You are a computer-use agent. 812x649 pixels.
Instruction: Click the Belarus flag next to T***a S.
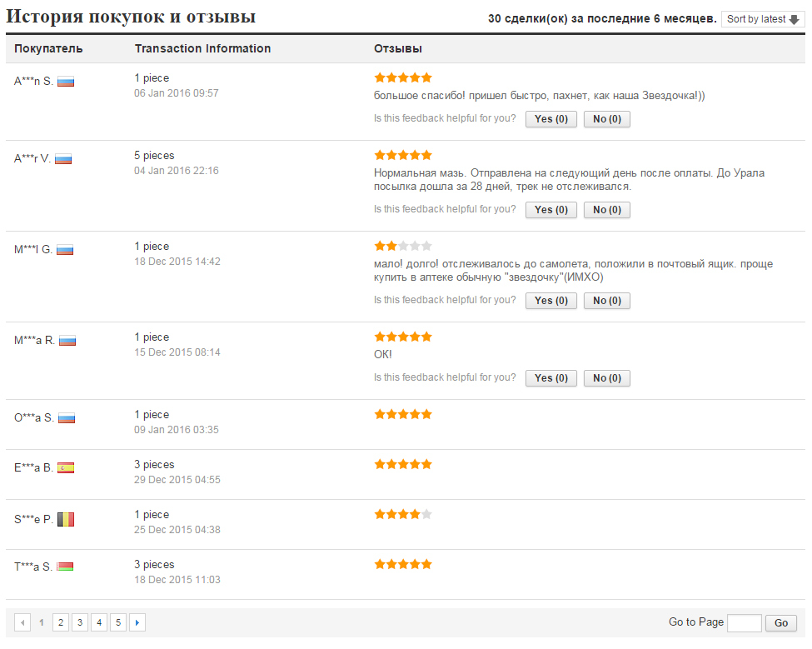[65, 567]
